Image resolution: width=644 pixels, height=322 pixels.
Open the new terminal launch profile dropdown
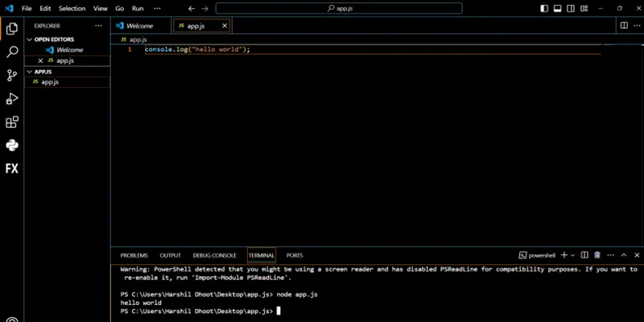coord(574,255)
